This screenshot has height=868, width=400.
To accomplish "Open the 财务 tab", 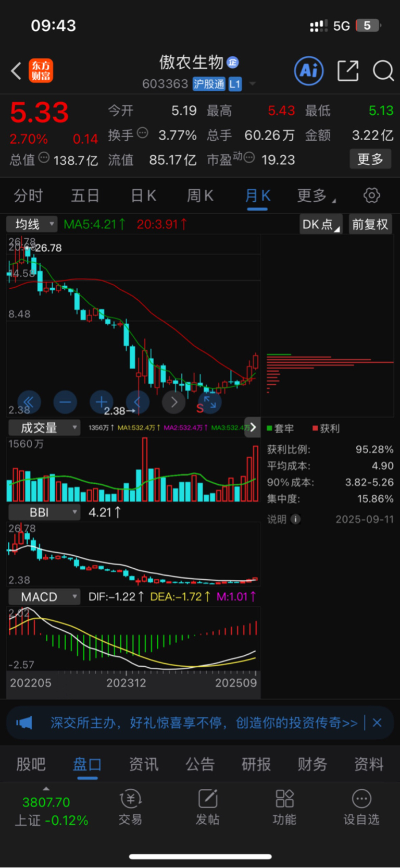I will coord(312,764).
